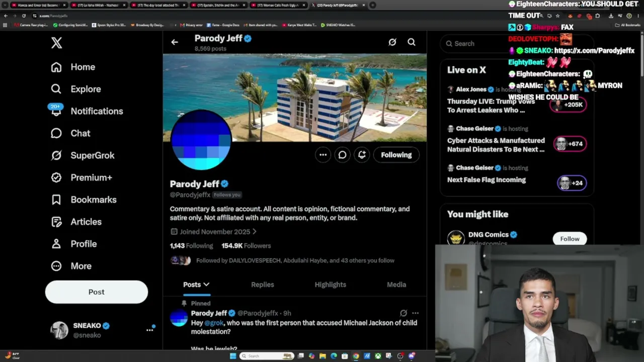The height and width of the screenshot is (362, 644).
Task: Click the verified badge beside Parody Jeff's name
Action: point(225,184)
